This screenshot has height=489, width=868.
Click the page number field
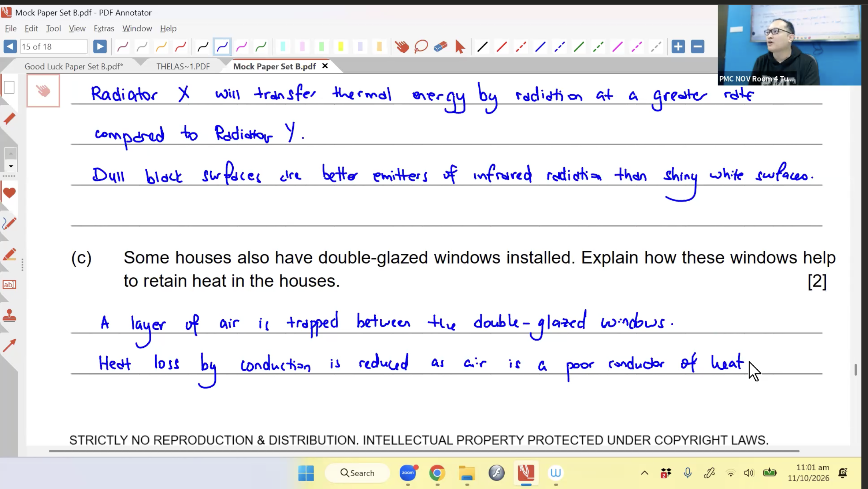click(53, 46)
